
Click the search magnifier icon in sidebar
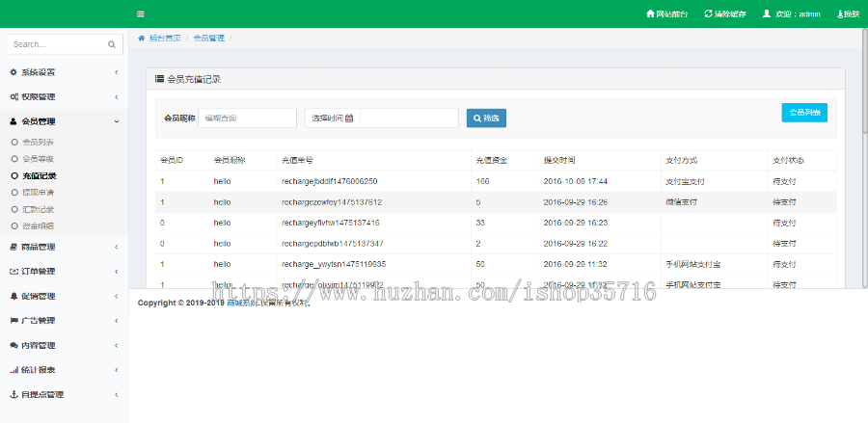[112, 44]
